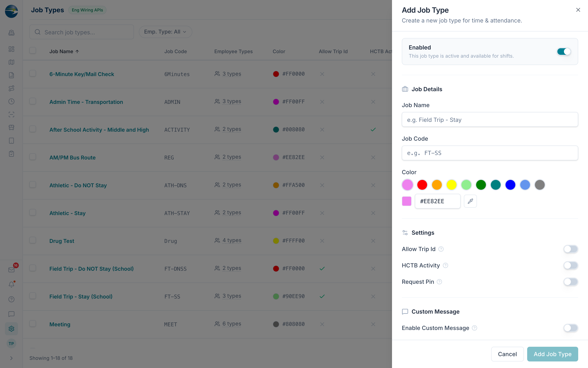Toggle the Enabled switch off
The height and width of the screenshot is (368, 588).
pyautogui.click(x=564, y=52)
